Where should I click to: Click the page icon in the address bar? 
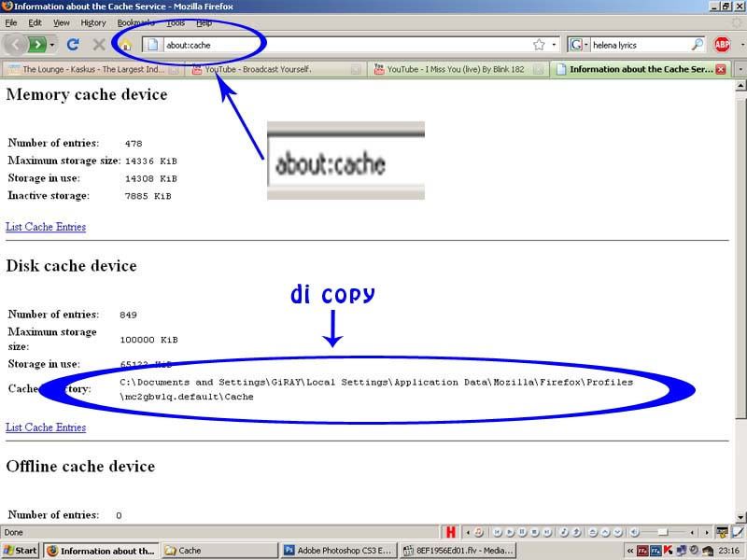pyautogui.click(x=152, y=45)
